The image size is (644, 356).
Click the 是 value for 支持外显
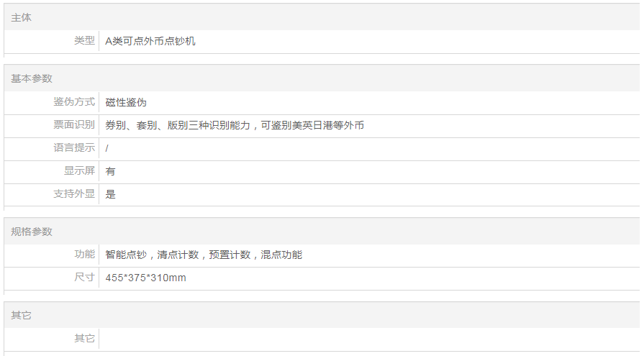[x=111, y=194]
